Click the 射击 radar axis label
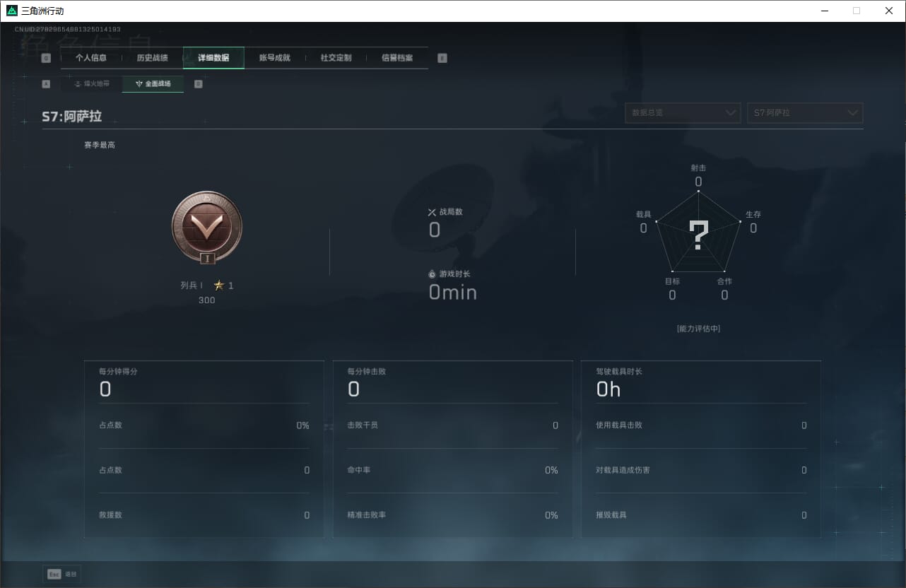This screenshot has height=588, width=906. coord(698,168)
